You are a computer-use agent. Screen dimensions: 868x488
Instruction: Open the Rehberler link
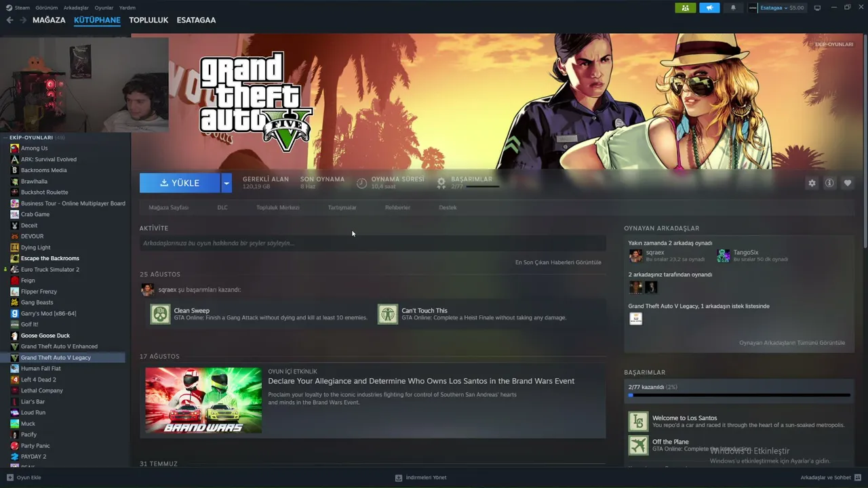pos(397,207)
